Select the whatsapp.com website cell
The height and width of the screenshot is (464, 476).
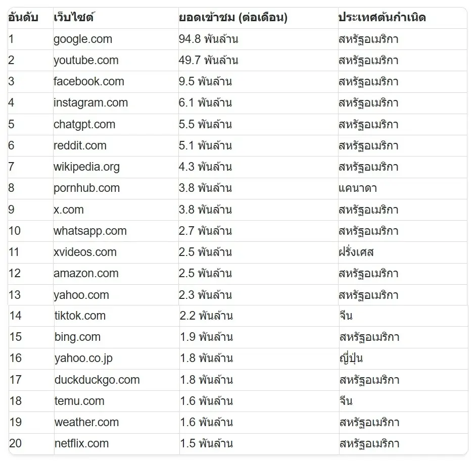pyautogui.click(x=90, y=231)
